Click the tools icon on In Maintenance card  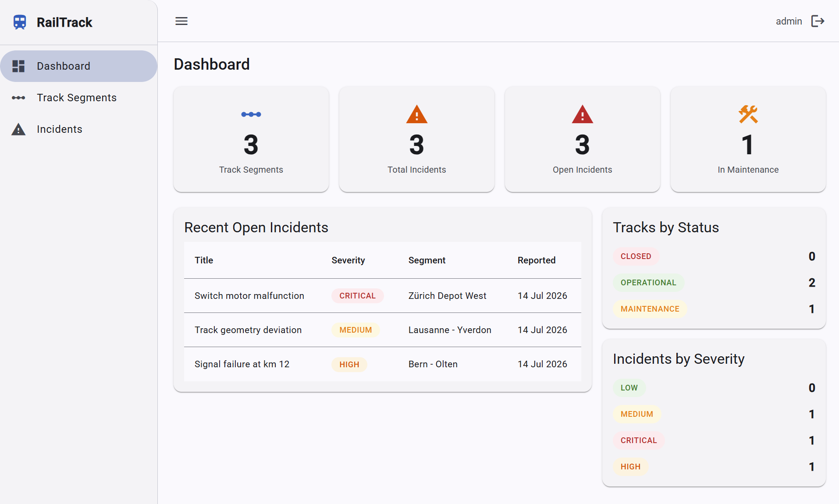[748, 114]
